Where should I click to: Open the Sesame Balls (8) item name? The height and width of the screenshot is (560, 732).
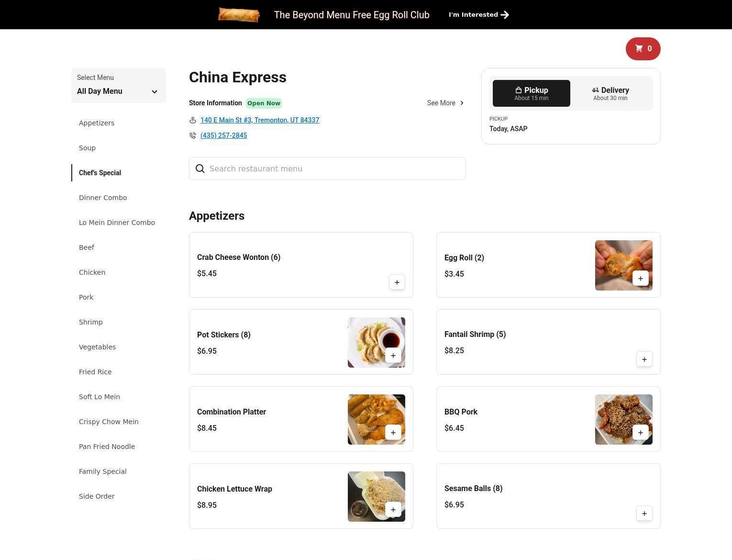pos(473,489)
